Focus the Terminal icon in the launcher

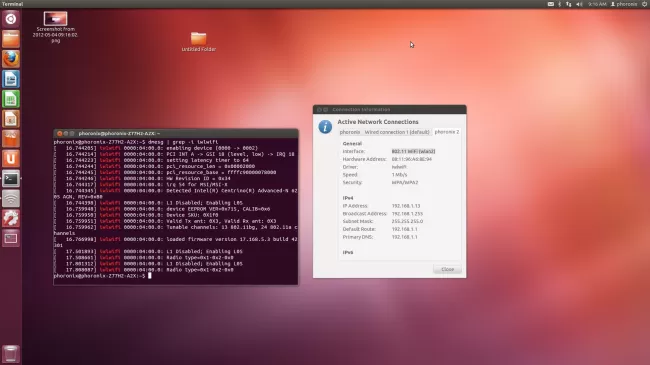(x=11, y=178)
